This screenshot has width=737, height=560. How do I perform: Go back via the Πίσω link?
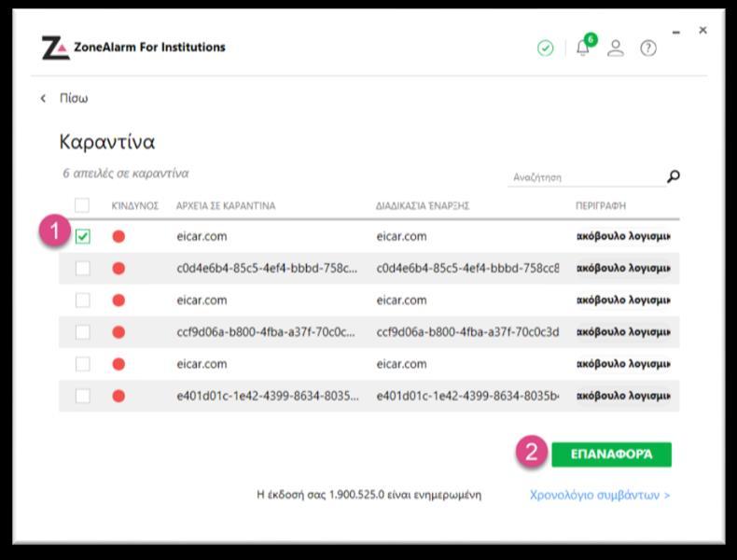[x=74, y=98]
